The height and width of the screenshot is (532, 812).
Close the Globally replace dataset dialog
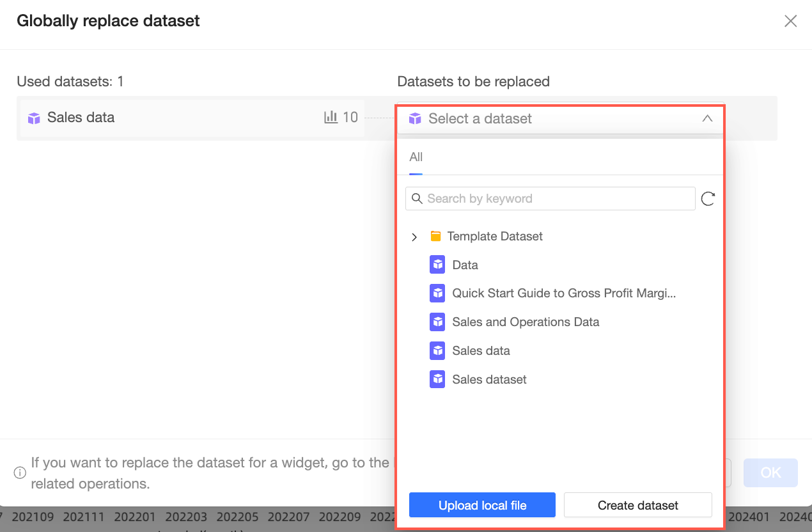[790, 21]
